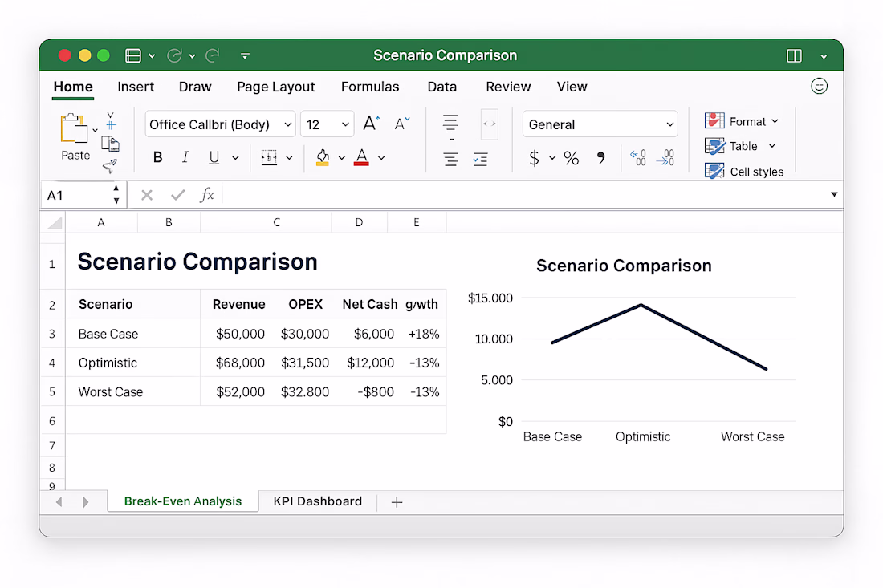The height and width of the screenshot is (588, 883).
Task: Open the fill color dropdown arrow
Action: coord(342,158)
